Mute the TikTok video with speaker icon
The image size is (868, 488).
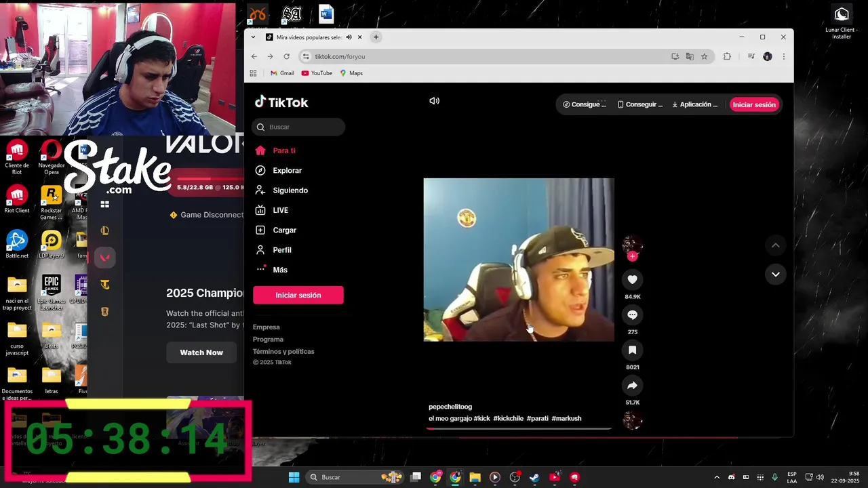click(434, 101)
